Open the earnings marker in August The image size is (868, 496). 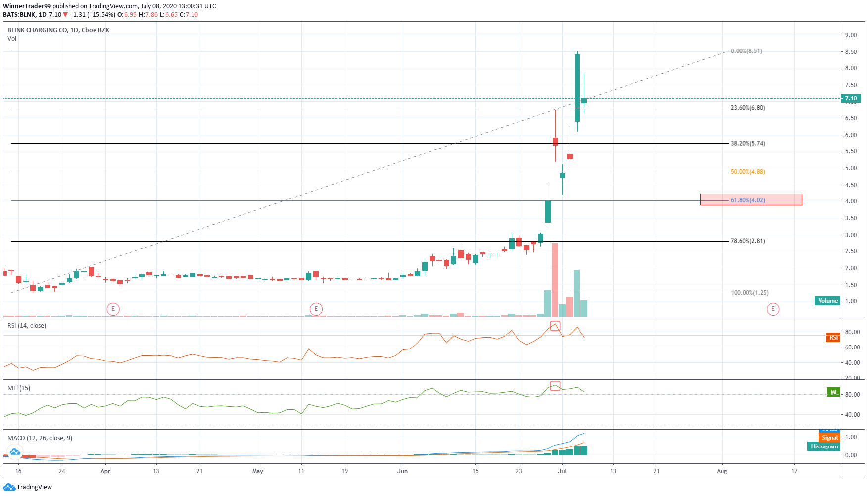(773, 309)
